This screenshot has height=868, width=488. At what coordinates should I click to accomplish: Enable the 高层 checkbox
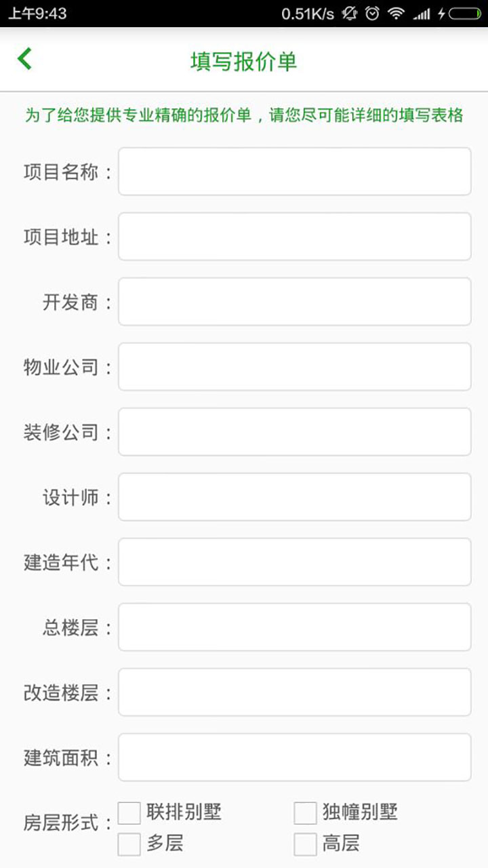(305, 844)
